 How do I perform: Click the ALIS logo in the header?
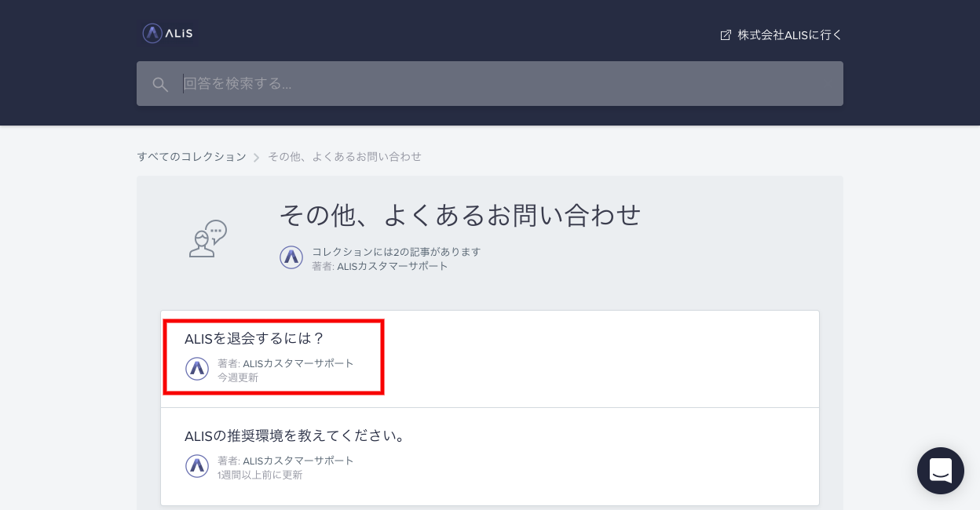pos(167,33)
